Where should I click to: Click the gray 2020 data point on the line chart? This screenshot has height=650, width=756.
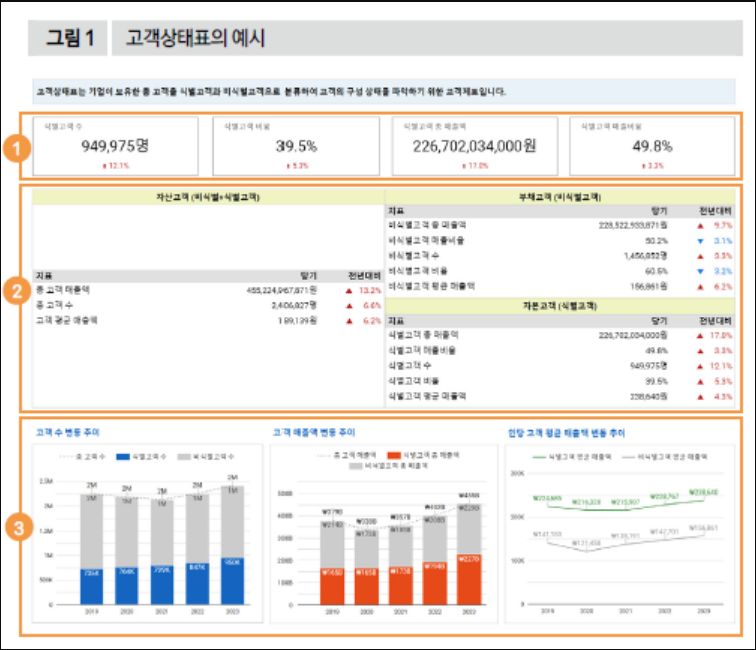point(587,550)
